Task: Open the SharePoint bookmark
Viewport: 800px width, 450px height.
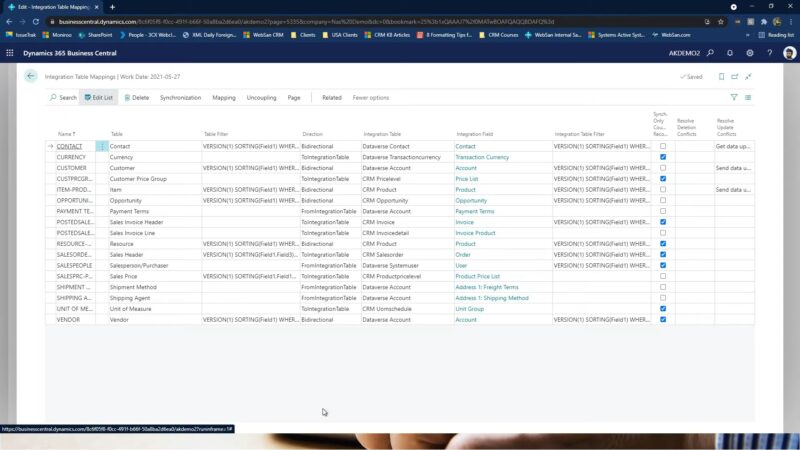Action: coord(95,35)
